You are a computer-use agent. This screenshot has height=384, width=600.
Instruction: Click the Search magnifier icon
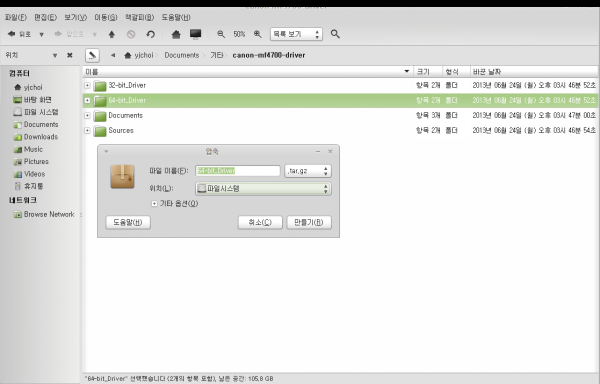coord(335,34)
